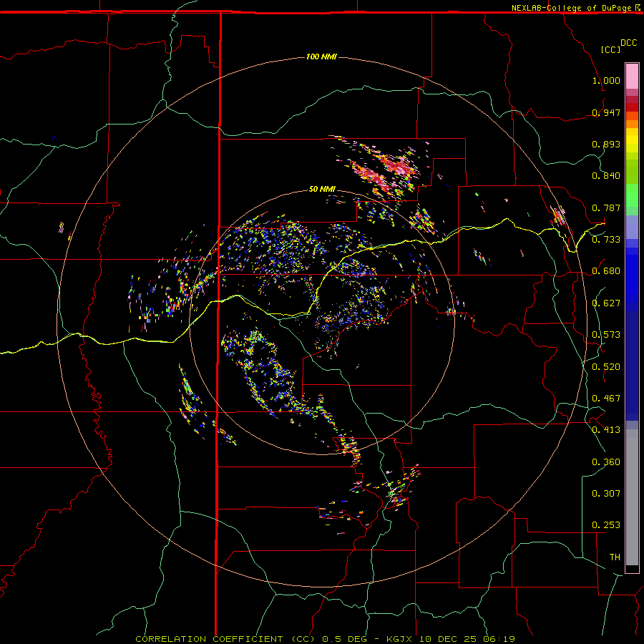Viewport: 644px width, 644px height.
Task: Select the 0.467 scale value
Action: [x=606, y=399]
